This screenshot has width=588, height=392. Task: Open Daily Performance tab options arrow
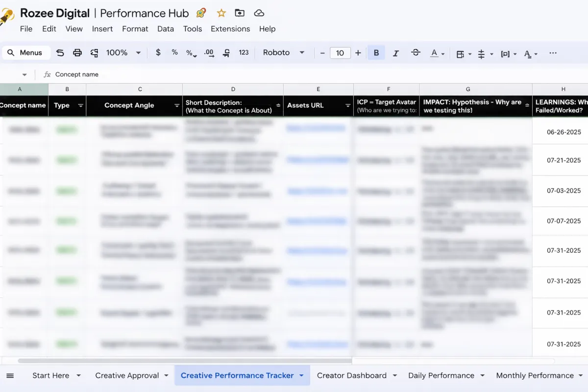(x=483, y=376)
